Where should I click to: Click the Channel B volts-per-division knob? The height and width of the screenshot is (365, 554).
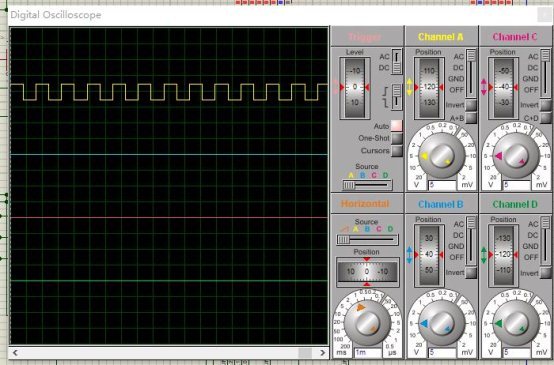442,323
